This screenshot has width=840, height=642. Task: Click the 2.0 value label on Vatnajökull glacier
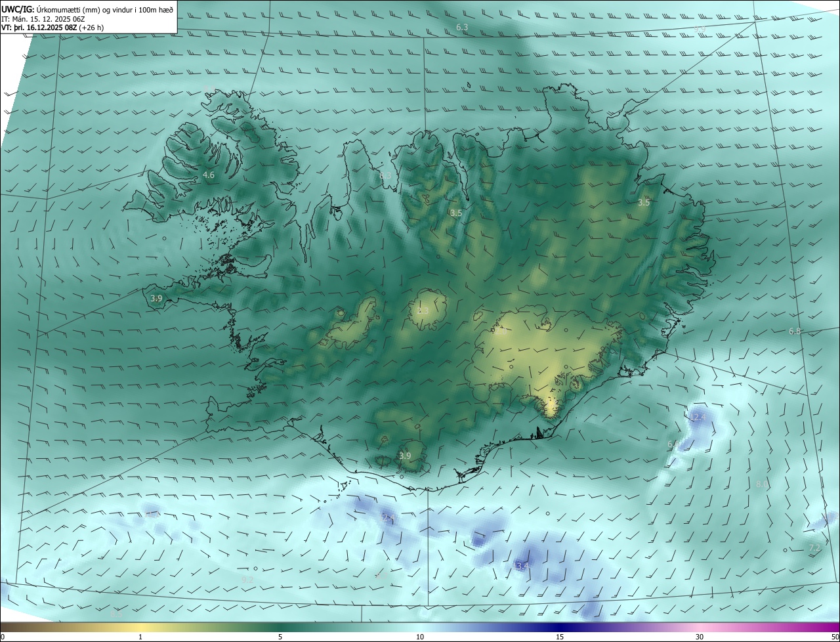tap(500, 332)
